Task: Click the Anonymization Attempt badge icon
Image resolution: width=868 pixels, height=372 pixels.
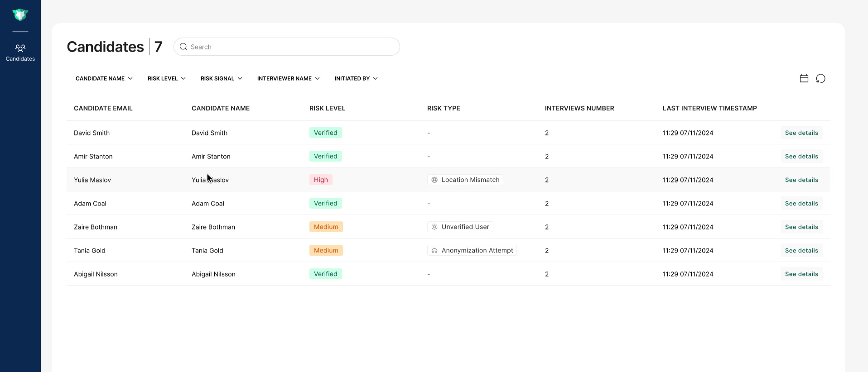Action: [x=434, y=250]
